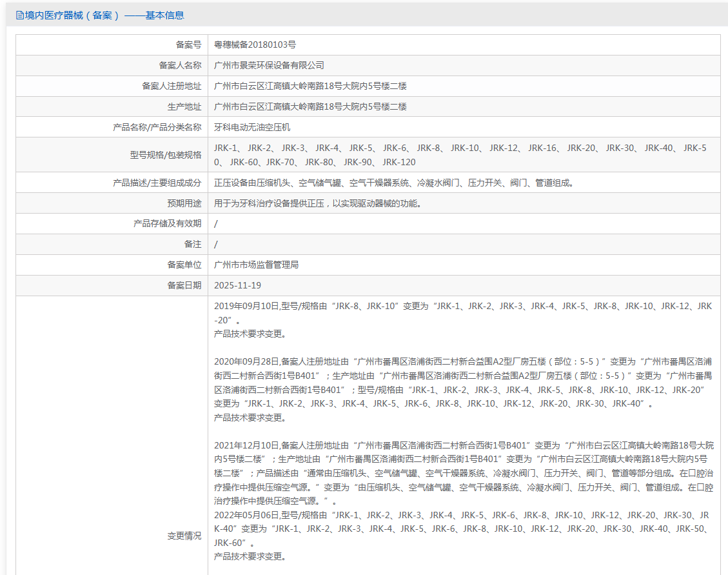Image resolution: width=728 pixels, height=575 pixels.
Task: Click the 2021年12月10日 change entry
Action: click(464, 473)
